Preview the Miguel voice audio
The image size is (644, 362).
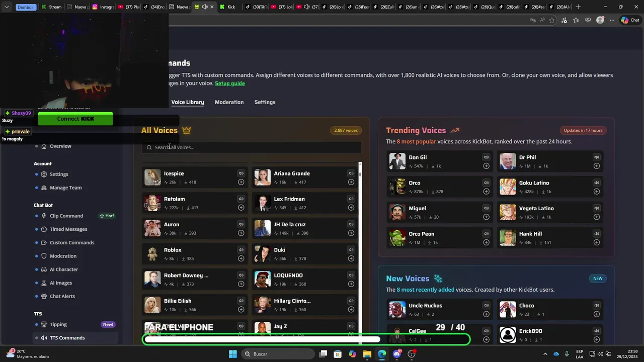point(486,208)
